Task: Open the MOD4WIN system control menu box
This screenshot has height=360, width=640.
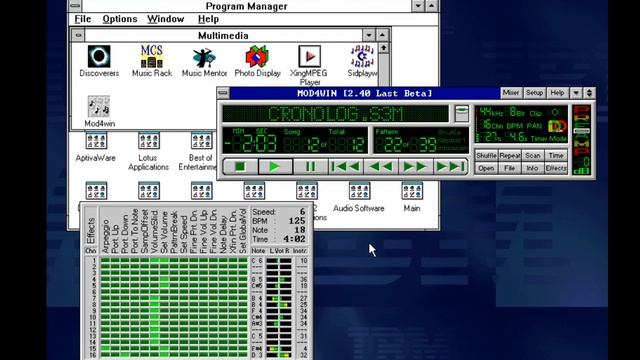Action: pos(223,93)
